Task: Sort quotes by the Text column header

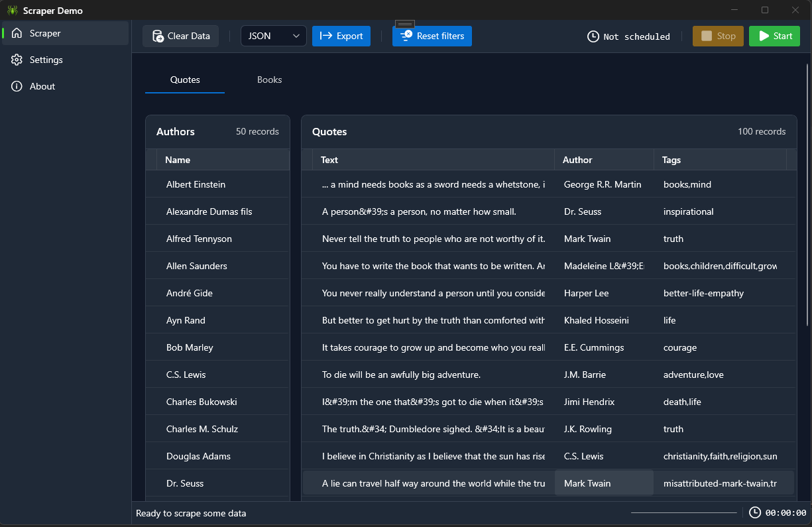Action: [434, 160]
